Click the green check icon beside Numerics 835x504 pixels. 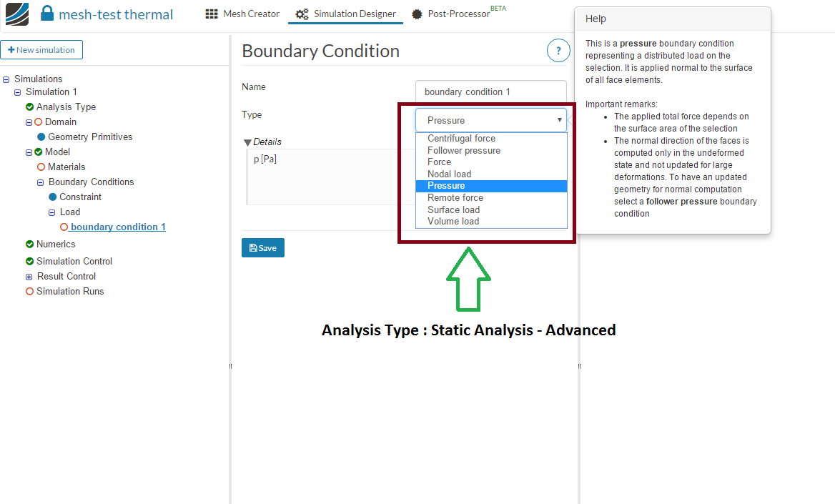[x=30, y=244]
